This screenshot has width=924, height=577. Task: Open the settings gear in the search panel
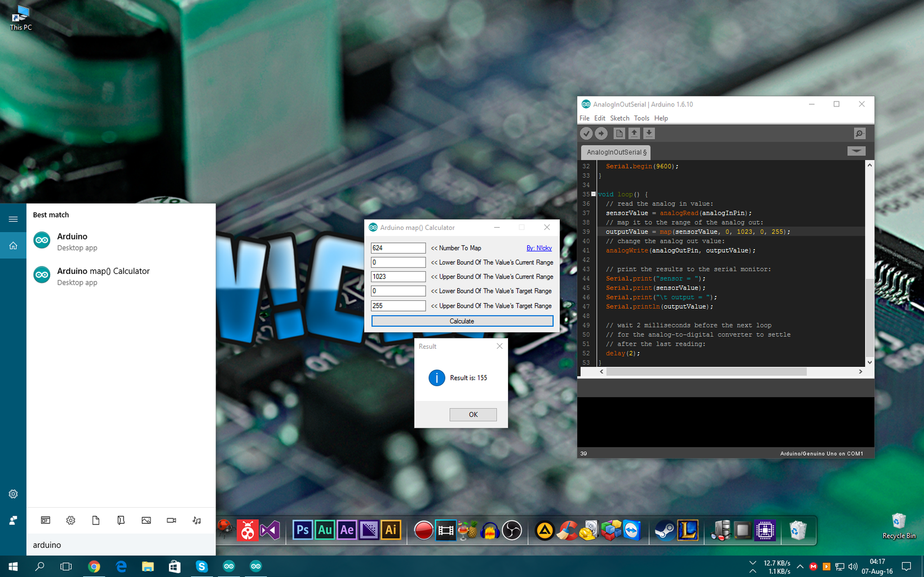[x=70, y=520]
